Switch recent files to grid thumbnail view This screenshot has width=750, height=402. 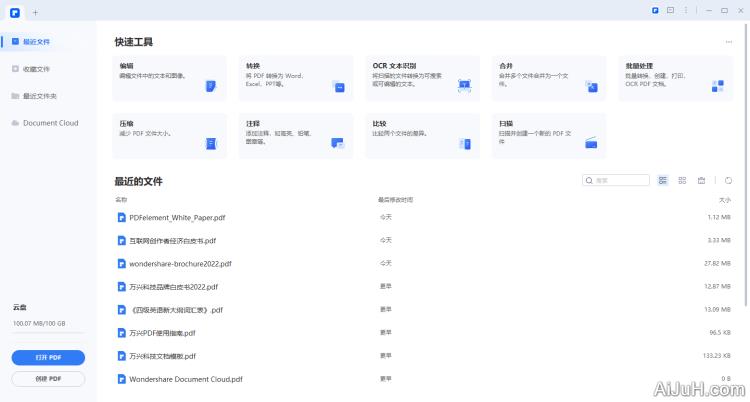click(x=682, y=180)
